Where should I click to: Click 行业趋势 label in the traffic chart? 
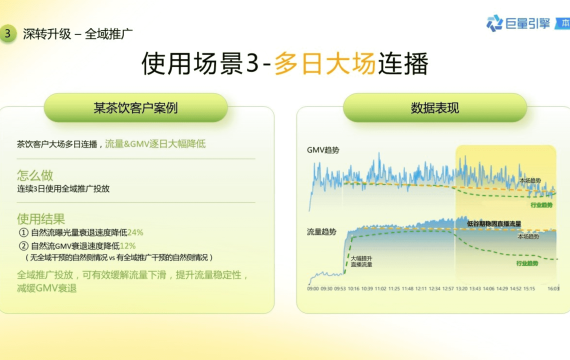tap(527, 263)
